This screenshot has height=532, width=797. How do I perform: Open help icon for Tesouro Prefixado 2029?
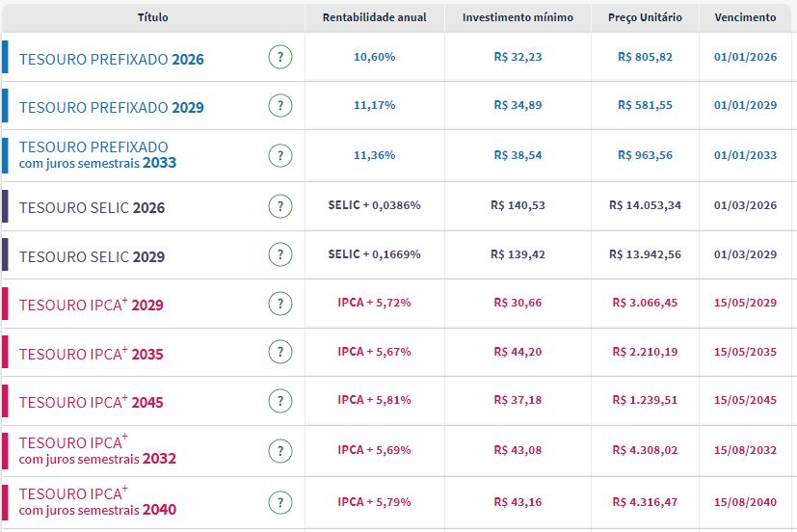click(279, 106)
